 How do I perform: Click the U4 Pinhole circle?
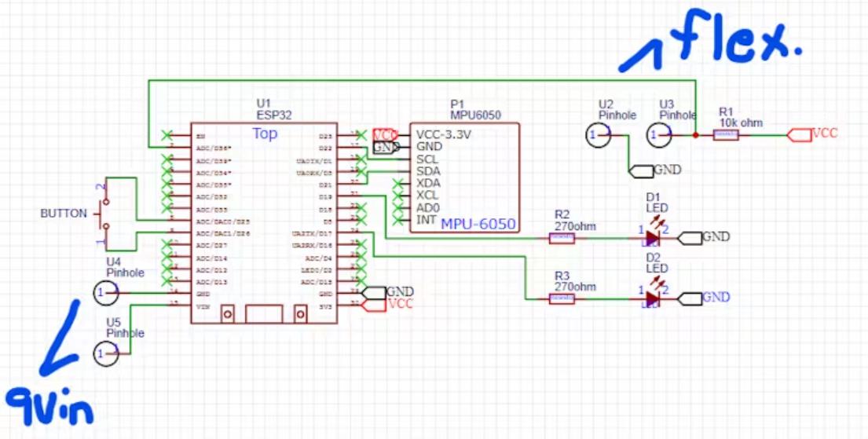(x=106, y=293)
